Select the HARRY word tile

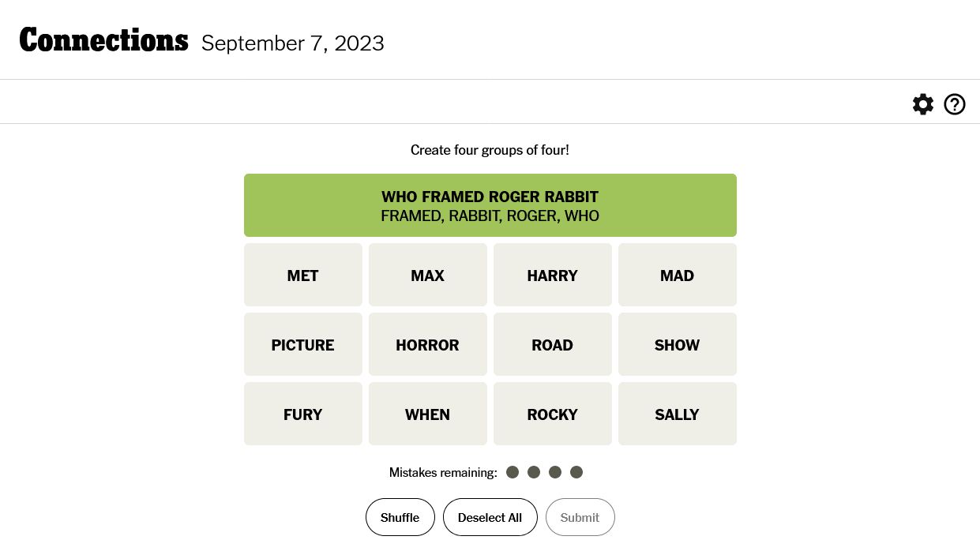[x=553, y=275]
